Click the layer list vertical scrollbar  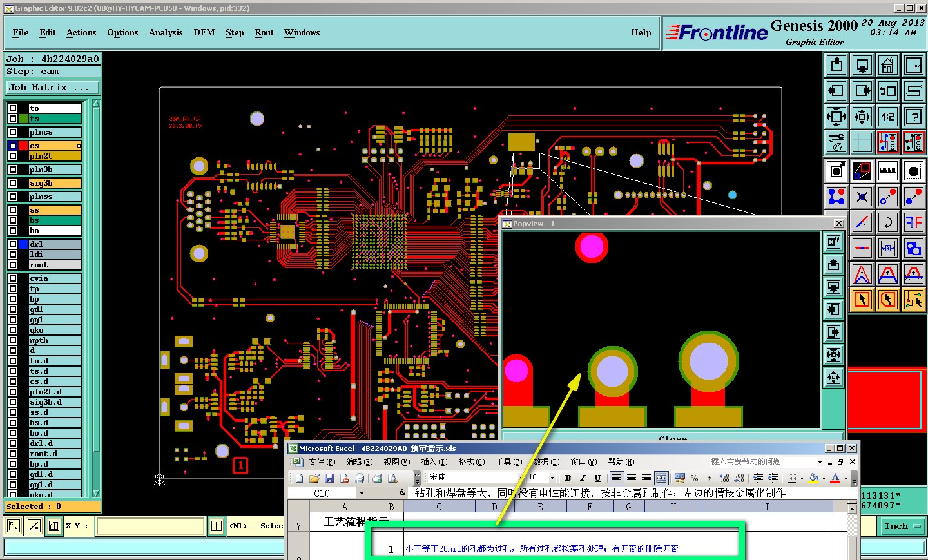(x=97, y=297)
